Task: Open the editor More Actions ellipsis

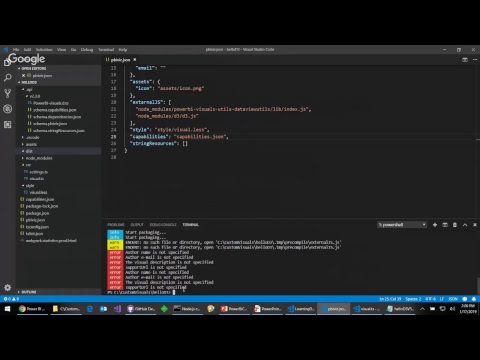Action: pos(475,60)
